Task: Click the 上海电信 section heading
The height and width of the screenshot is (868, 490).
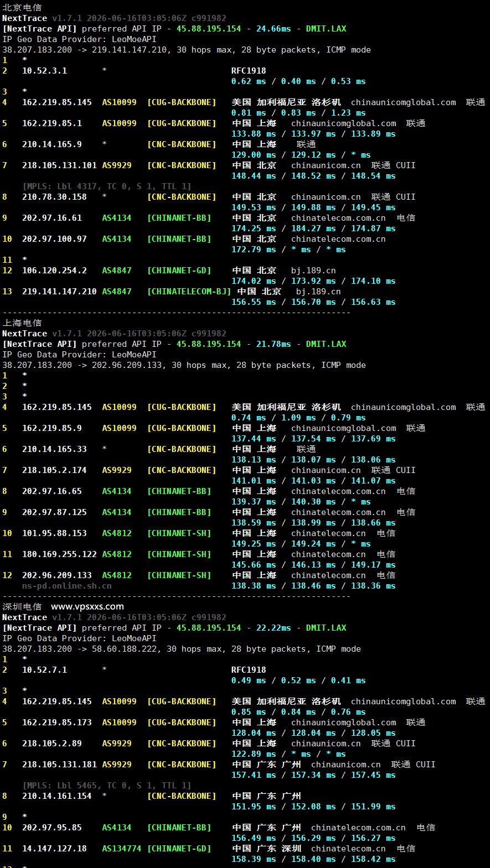Action: [22, 323]
